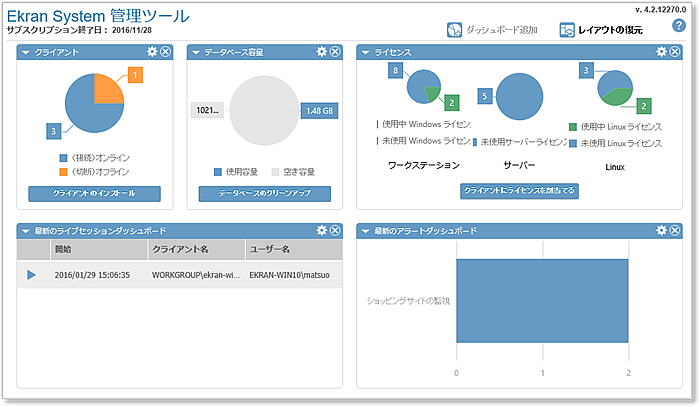Toggle 空き容量 legend swatch
700x407 pixels.
coord(275,172)
